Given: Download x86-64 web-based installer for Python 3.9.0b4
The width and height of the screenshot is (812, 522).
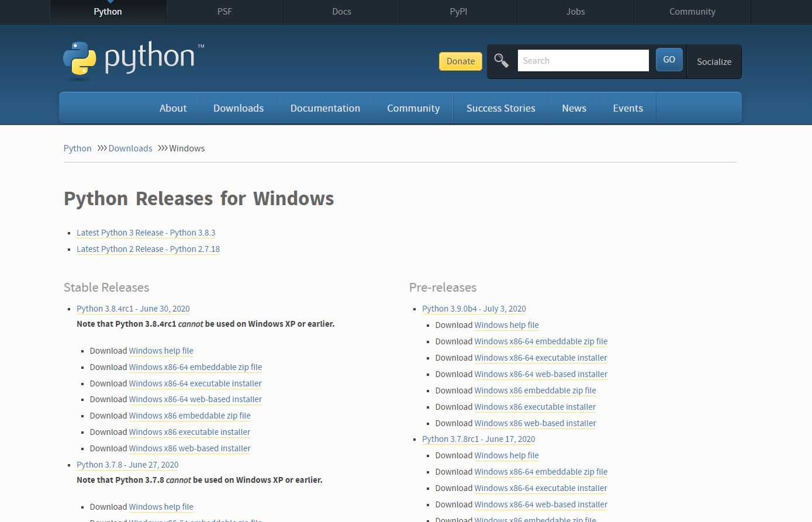Looking at the screenshot, I should click(x=541, y=374).
